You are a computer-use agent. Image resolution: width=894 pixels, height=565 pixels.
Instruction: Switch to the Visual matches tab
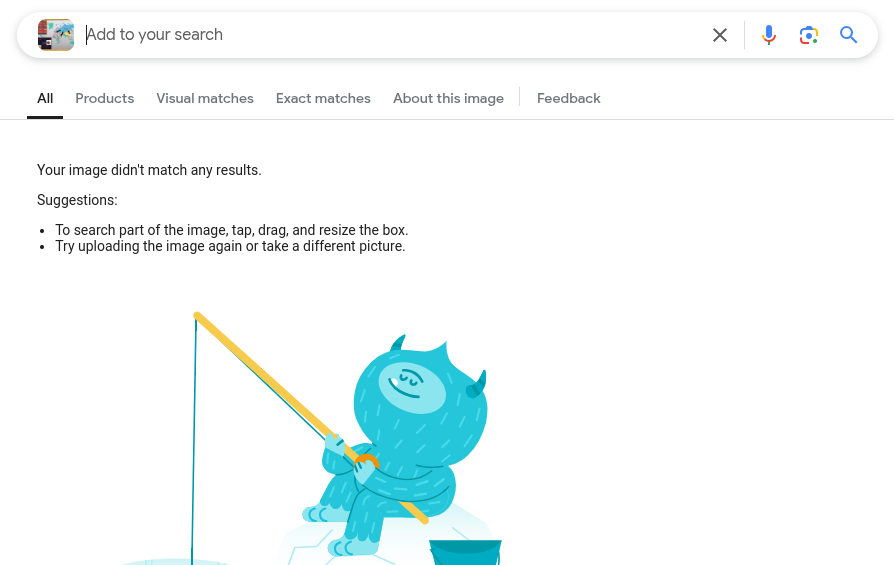point(205,98)
